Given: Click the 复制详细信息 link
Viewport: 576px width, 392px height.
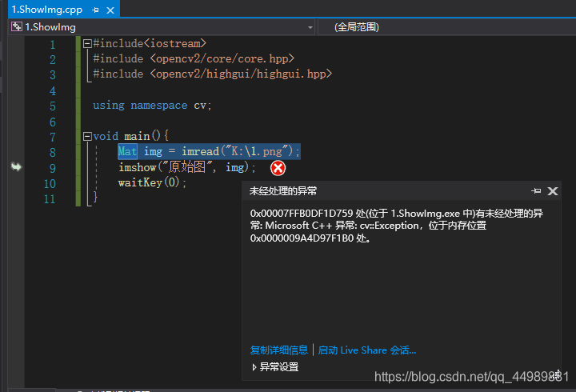Looking at the screenshot, I should tap(279, 350).
